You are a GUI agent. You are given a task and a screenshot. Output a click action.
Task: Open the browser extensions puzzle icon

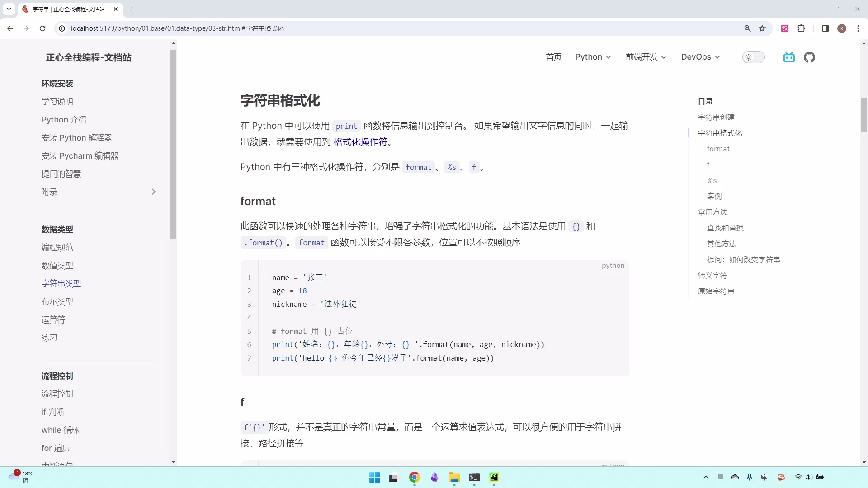pyautogui.click(x=802, y=28)
